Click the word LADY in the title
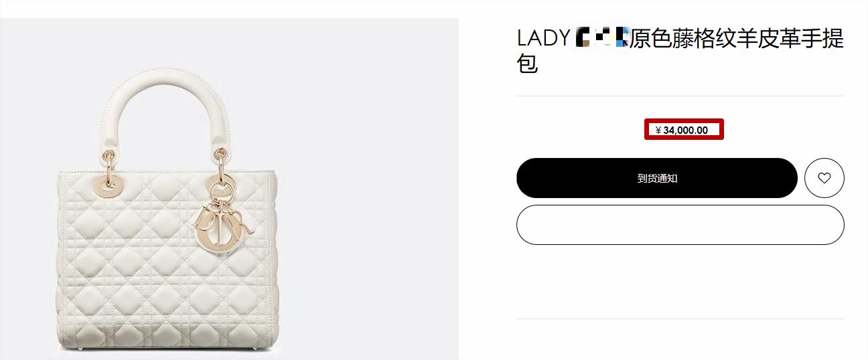The width and height of the screenshot is (868, 360). (543, 38)
